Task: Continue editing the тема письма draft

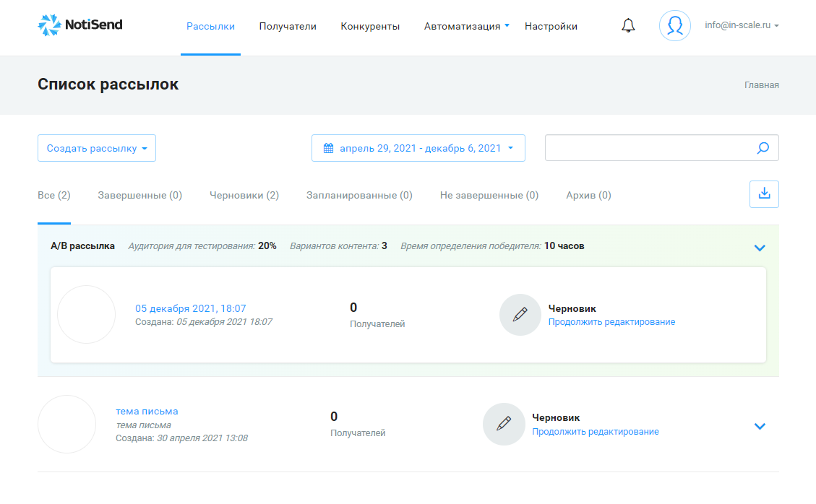Action: click(x=596, y=432)
